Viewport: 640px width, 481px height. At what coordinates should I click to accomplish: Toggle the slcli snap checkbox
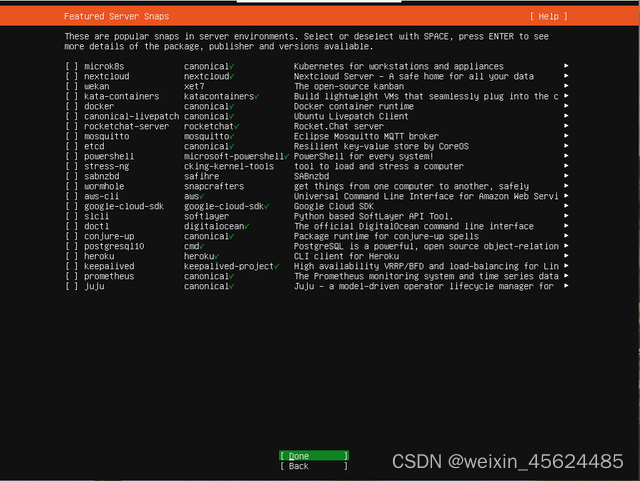click(x=71, y=216)
